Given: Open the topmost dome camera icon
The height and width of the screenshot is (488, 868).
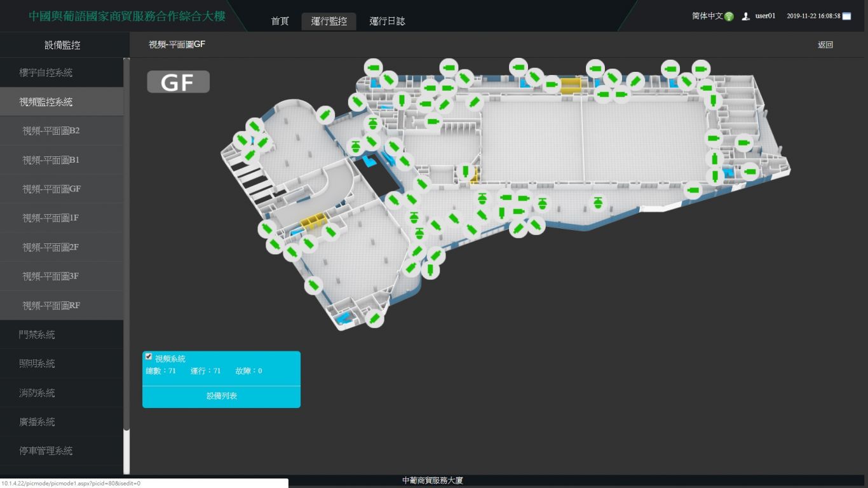Looking at the screenshot, I should [x=373, y=124].
